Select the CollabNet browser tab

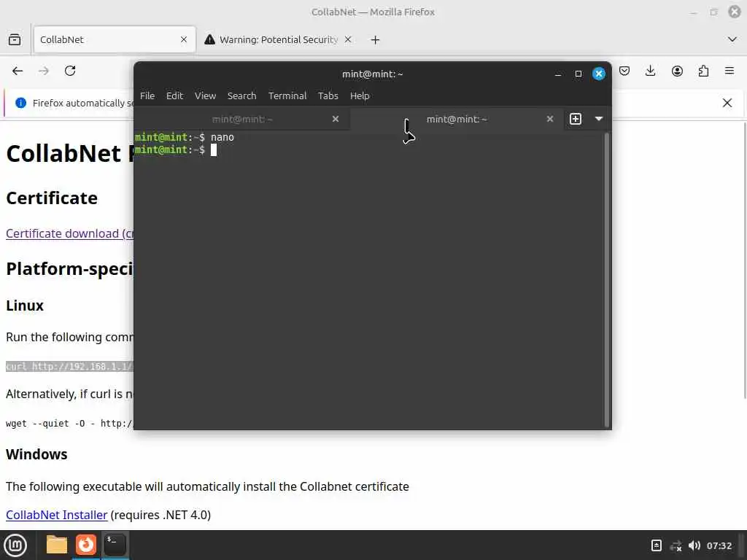[115, 39]
